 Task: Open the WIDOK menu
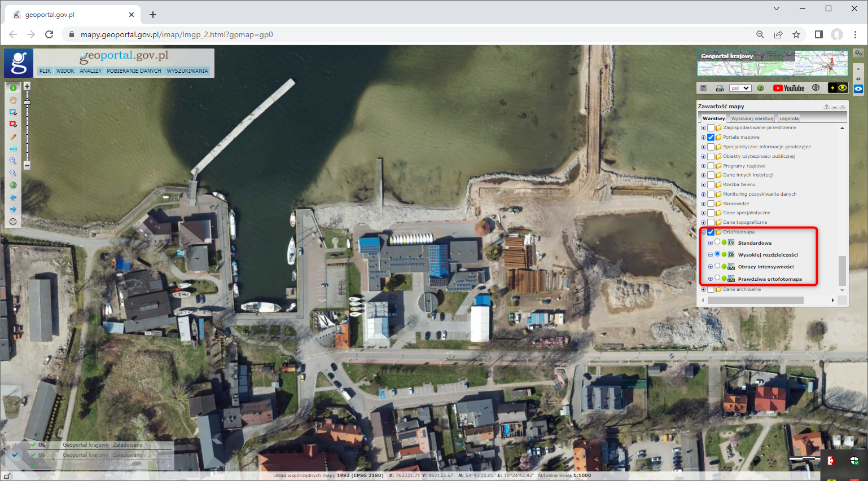[x=65, y=70]
